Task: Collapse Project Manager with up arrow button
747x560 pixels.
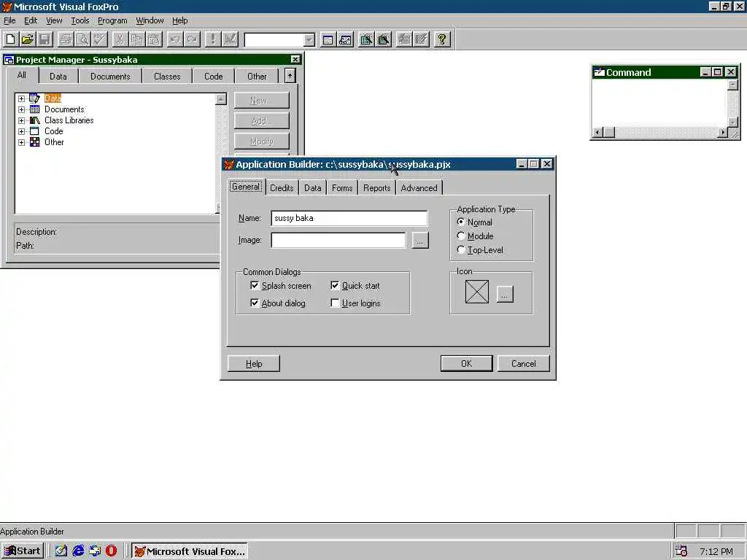Action: [x=290, y=76]
